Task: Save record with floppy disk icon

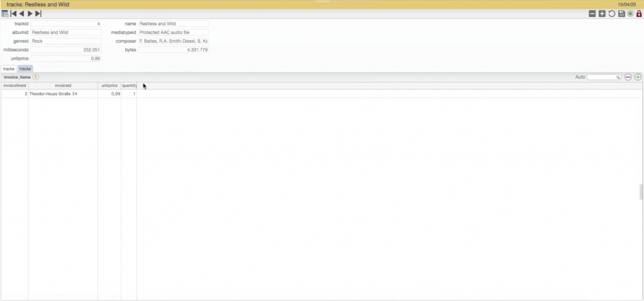Action: [621, 14]
